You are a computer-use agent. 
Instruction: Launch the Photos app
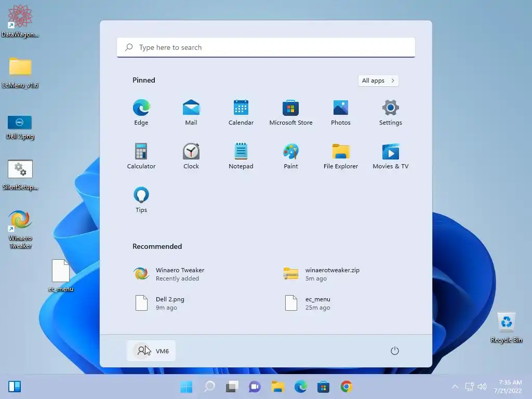click(341, 113)
